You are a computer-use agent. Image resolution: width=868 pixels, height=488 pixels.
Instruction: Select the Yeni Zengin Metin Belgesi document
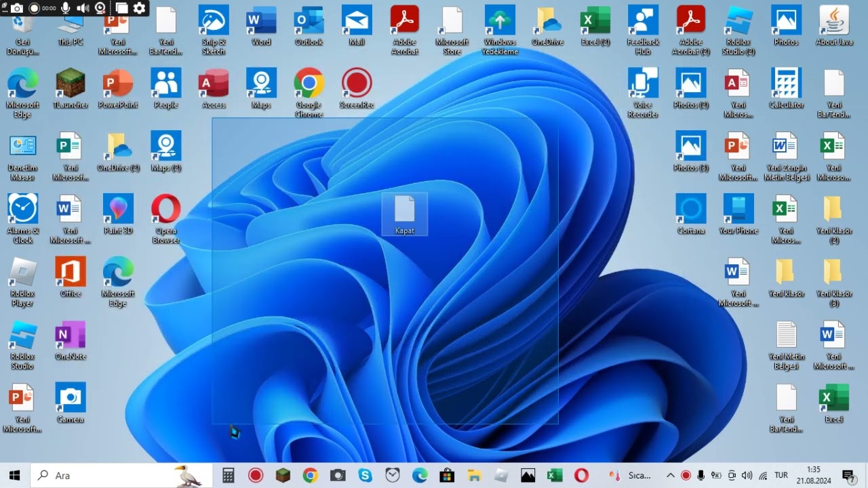tap(787, 157)
